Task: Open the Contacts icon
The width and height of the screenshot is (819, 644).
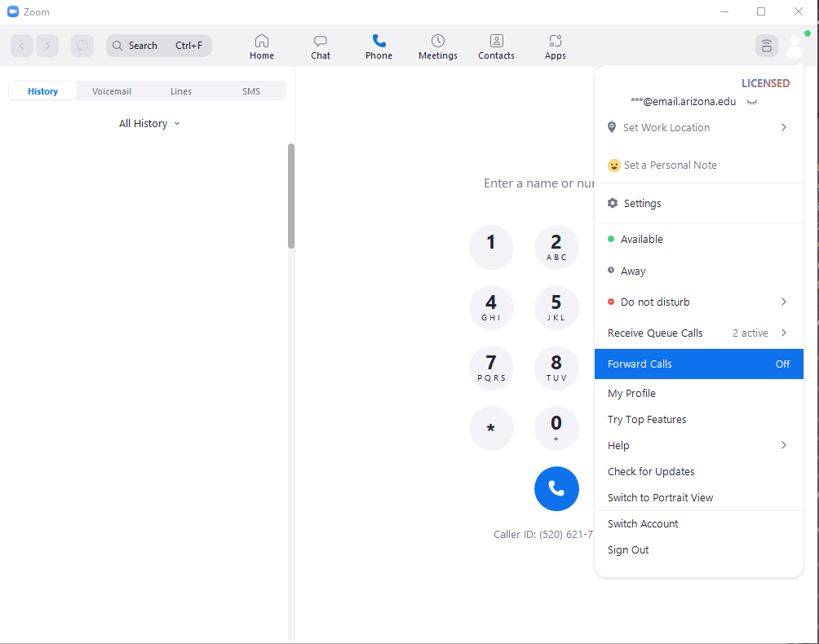Action: (x=496, y=41)
